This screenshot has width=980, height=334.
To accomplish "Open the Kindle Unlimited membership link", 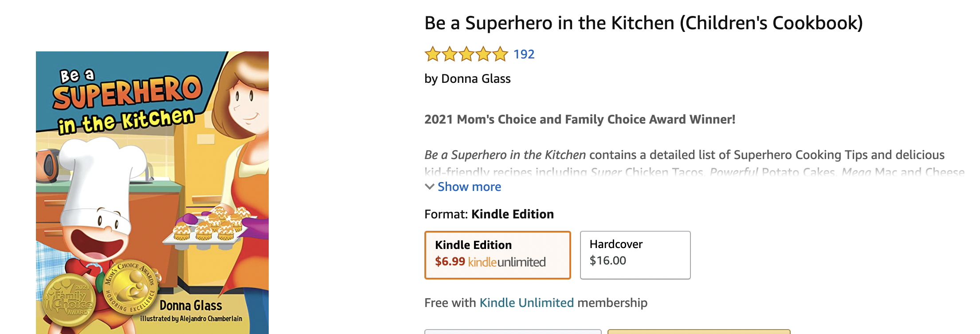I will (x=526, y=303).
